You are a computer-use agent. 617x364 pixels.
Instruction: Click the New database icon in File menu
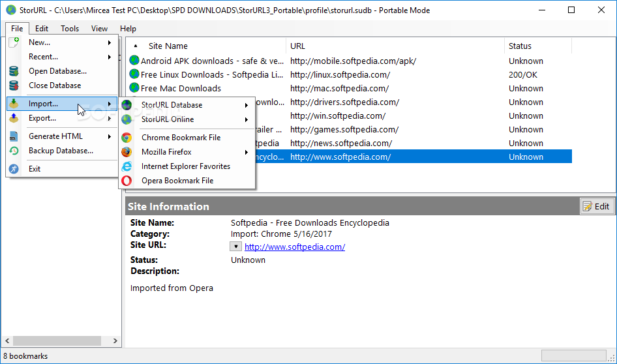click(14, 42)
